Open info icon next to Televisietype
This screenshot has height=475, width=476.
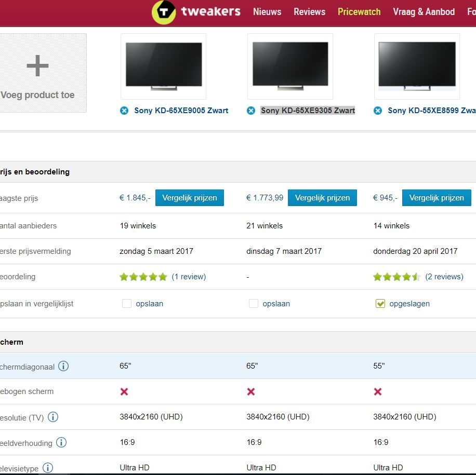48,468
